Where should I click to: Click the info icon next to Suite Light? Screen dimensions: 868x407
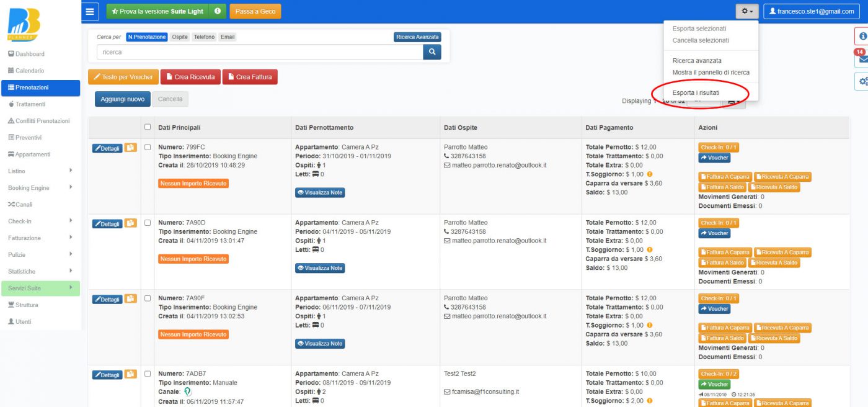tap(218, 11)
